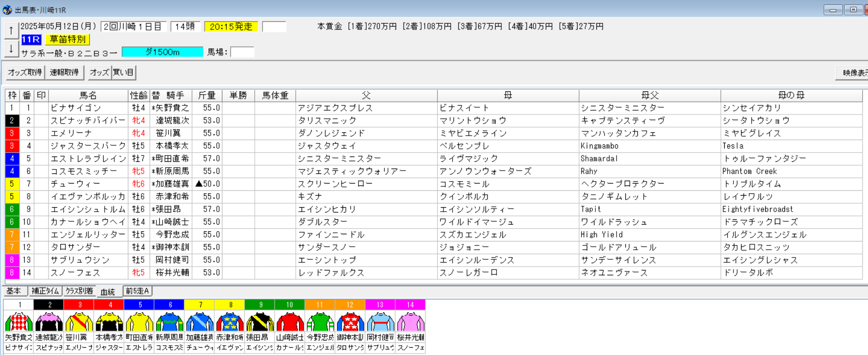Click the 11R race number label
Viewport: 868px width, 355px height.
[x=31, y=40]
